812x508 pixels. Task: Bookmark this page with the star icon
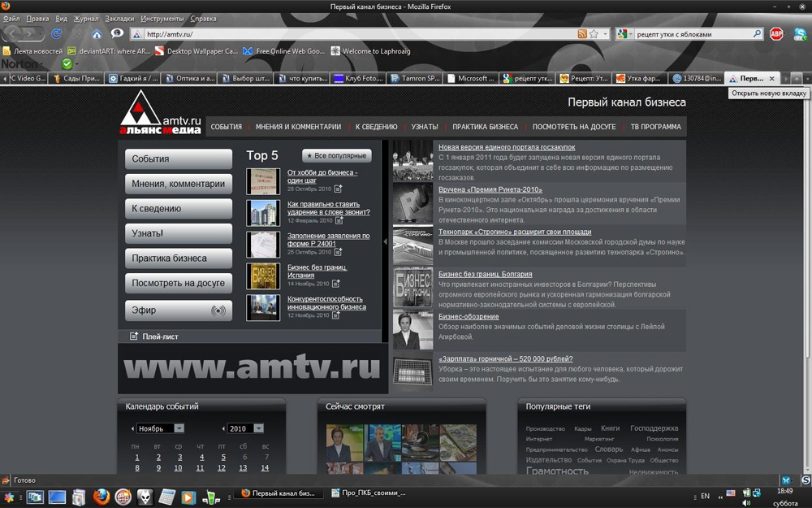(x=594, y=34)
